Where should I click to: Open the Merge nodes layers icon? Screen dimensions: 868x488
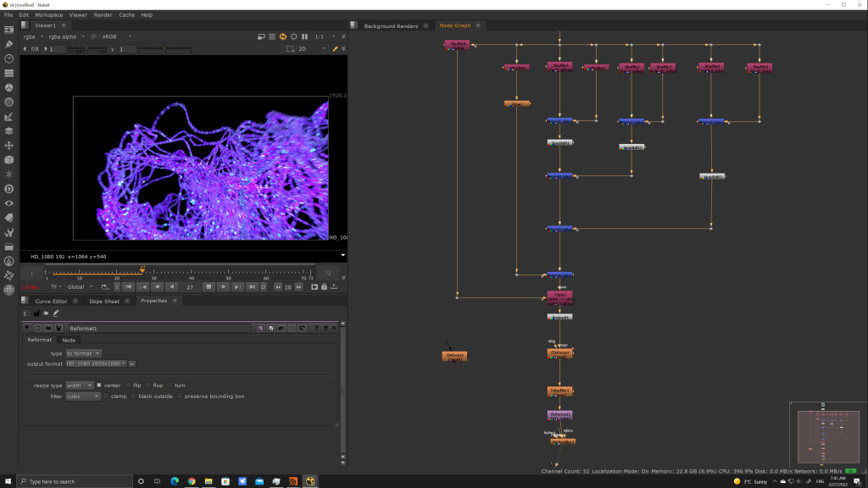click(x=8, y=131)
